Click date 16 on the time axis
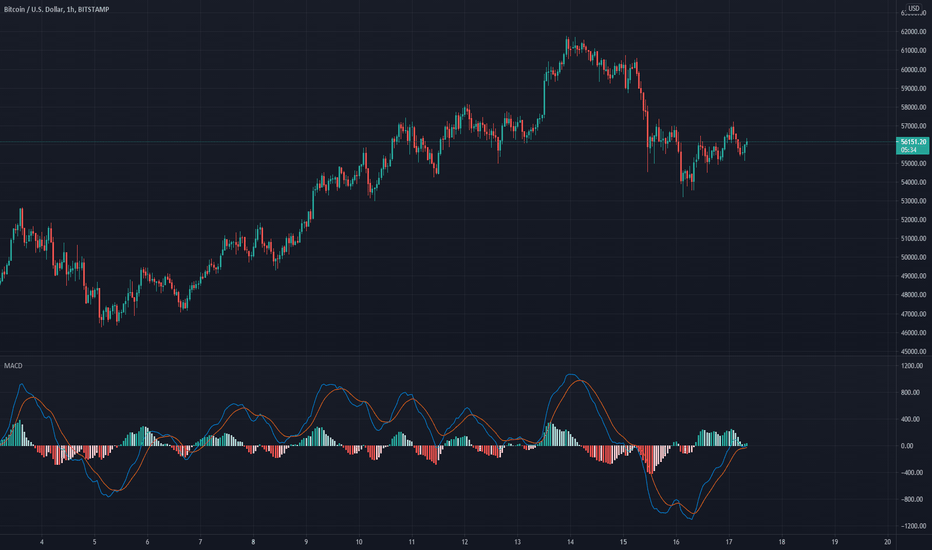Viewport: 932px width, 550px height. [676, 542]
